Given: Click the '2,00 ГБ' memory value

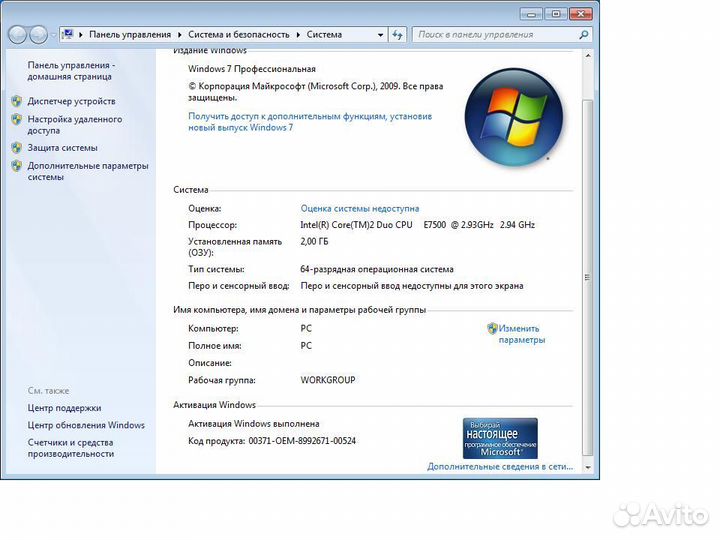Looking at the screenshot, I should coord(315,242).
